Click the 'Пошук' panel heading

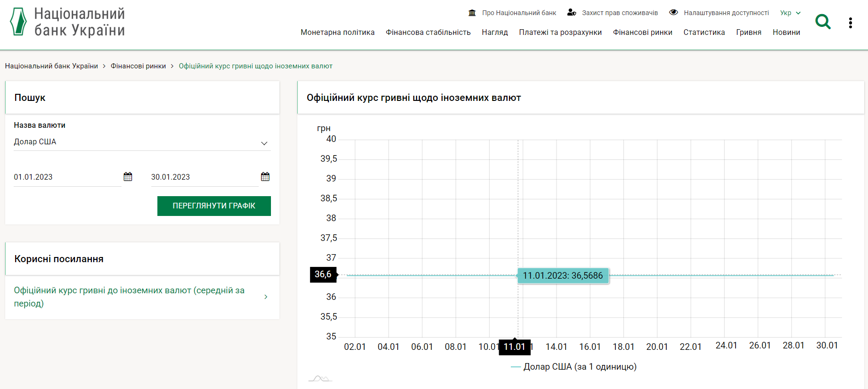click(x=30, y=98)
